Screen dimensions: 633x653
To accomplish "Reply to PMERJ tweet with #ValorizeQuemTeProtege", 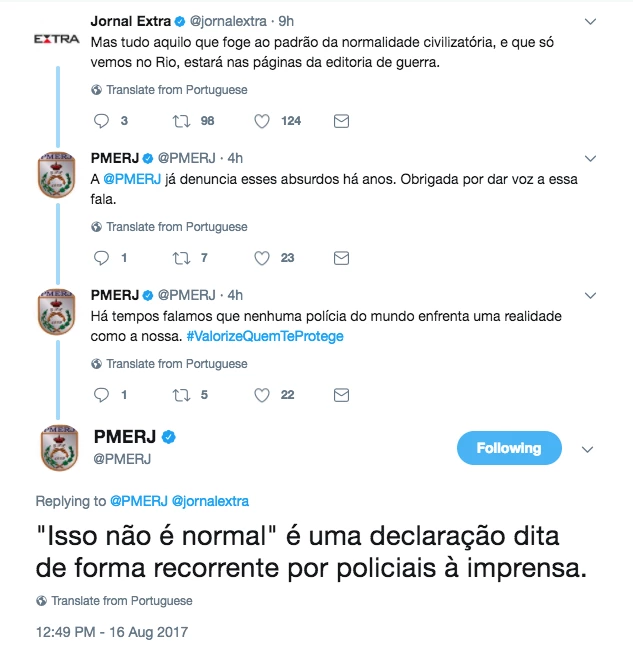I will [100, 395].
